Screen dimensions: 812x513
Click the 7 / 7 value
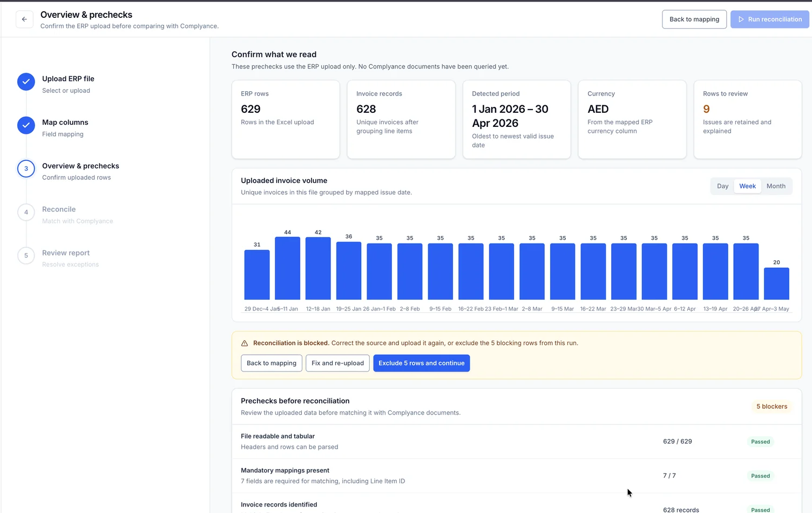(x=669, y=476)
